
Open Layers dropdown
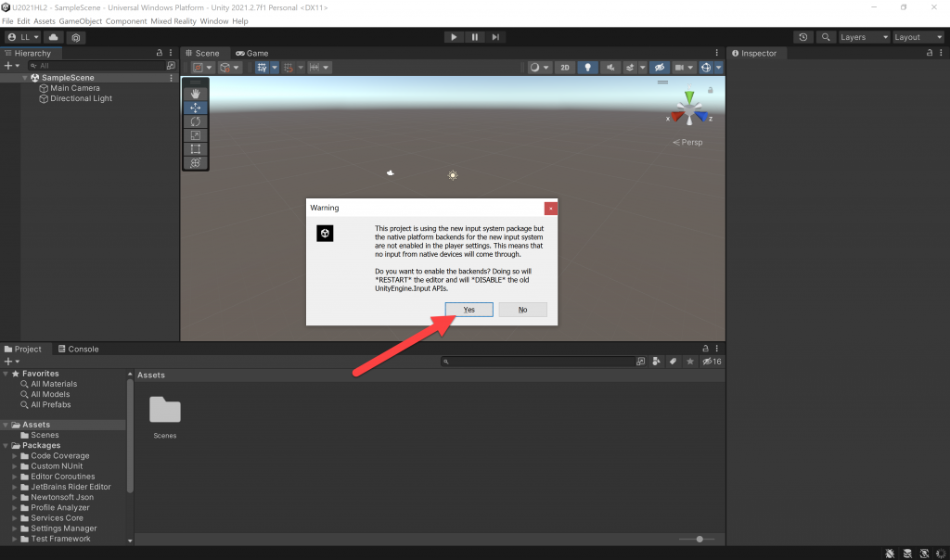(x=864, y=37)
